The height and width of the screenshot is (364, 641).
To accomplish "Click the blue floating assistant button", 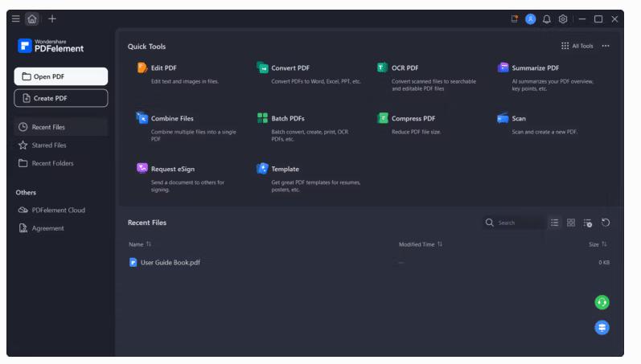I will [x=602, y=328].
